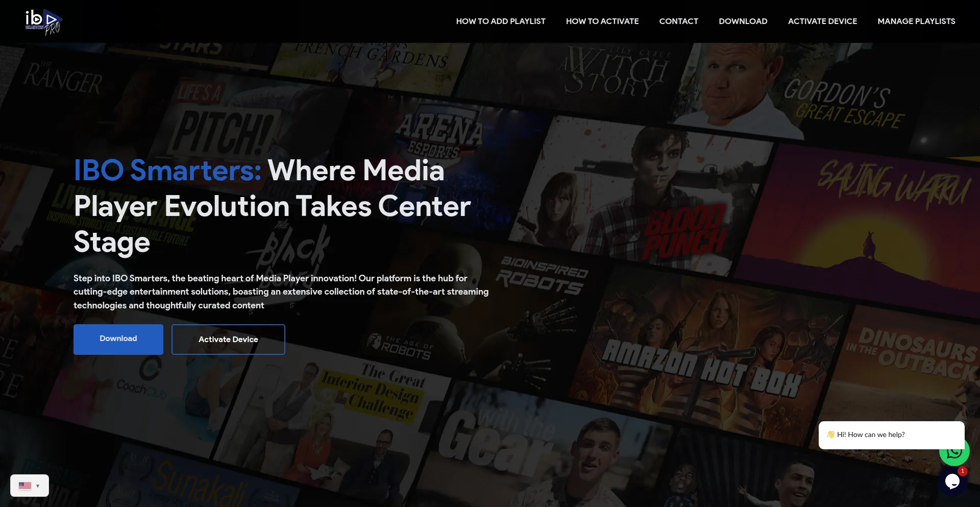Click the 'IBO Smarters: Where Media Player Evolution' headline
The image size is (980, 507).
click(273, 206)
